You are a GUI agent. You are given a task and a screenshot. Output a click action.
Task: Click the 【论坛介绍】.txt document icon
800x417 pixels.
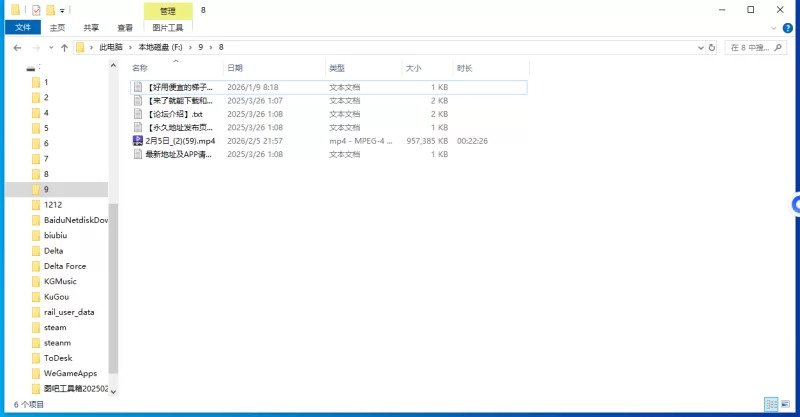pyautogui.click(x=138, y=114)
